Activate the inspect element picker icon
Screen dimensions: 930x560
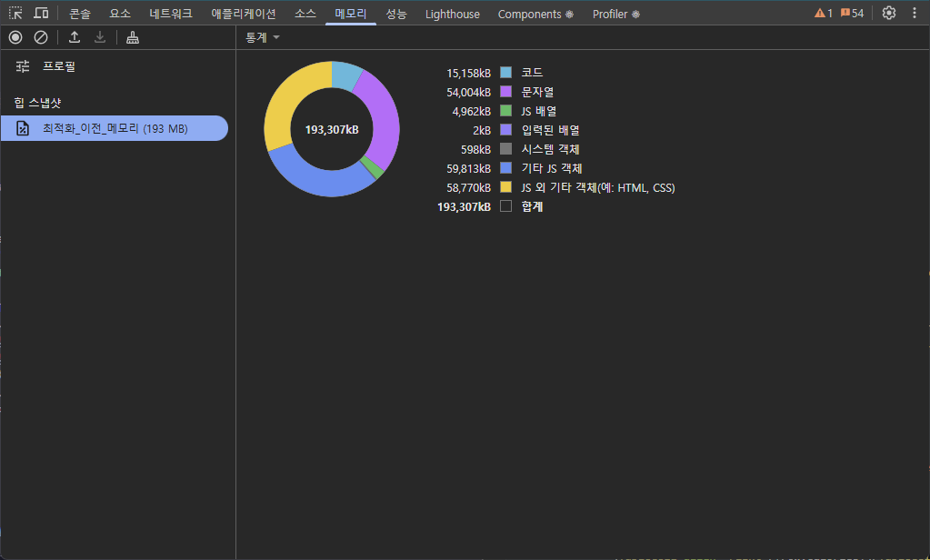click(x=15, y=13)
